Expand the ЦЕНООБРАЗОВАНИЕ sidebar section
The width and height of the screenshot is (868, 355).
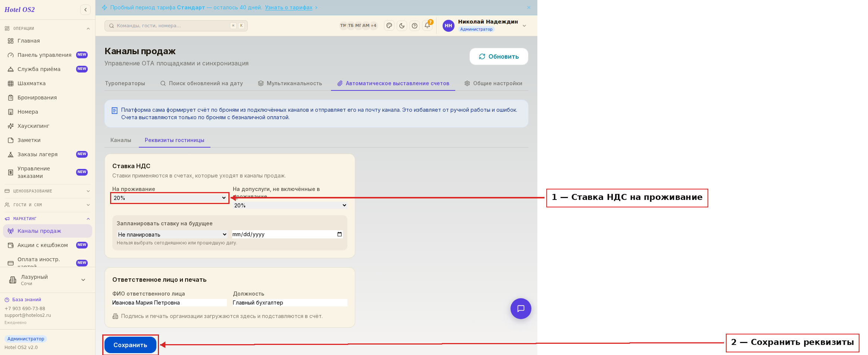pos(47,191)
